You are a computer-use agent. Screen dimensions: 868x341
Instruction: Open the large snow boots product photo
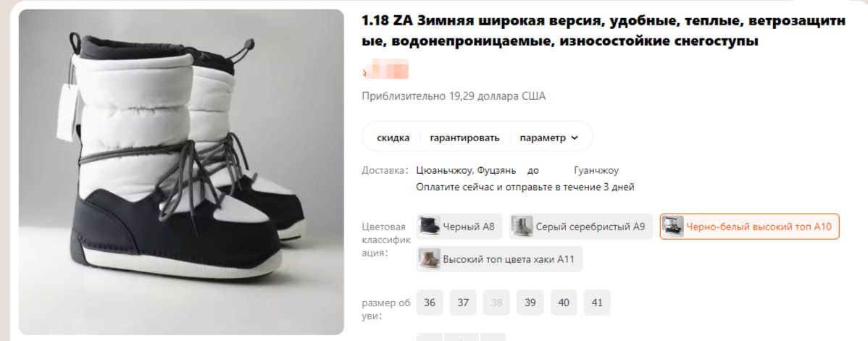point(182,172)
